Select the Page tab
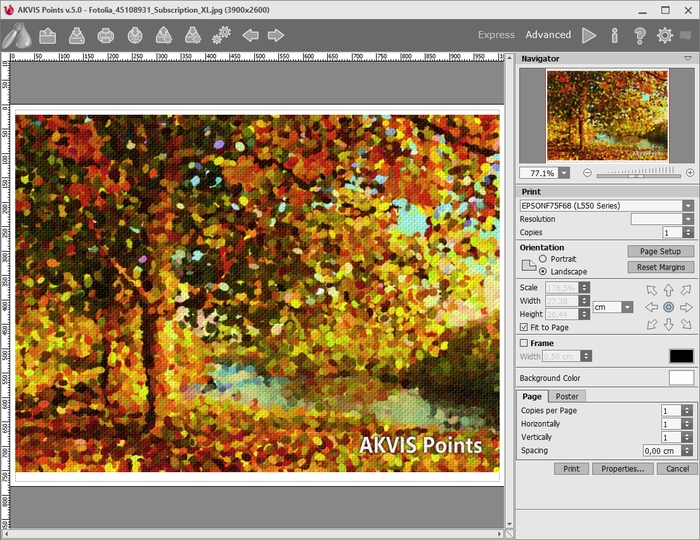 click(532, 396)
